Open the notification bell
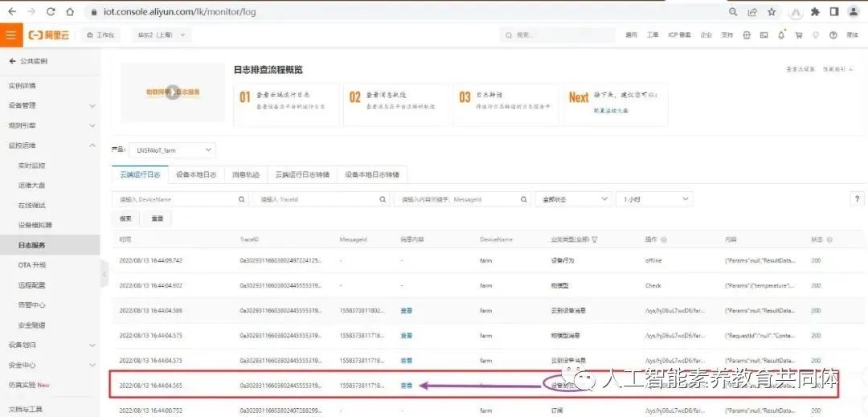 [781, 35]
